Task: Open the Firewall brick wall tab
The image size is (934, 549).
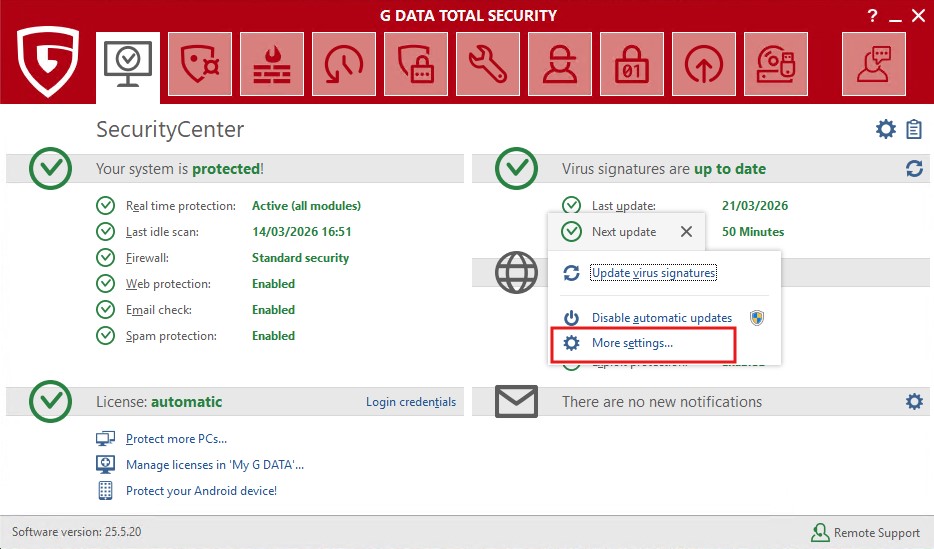Action: 272,64
